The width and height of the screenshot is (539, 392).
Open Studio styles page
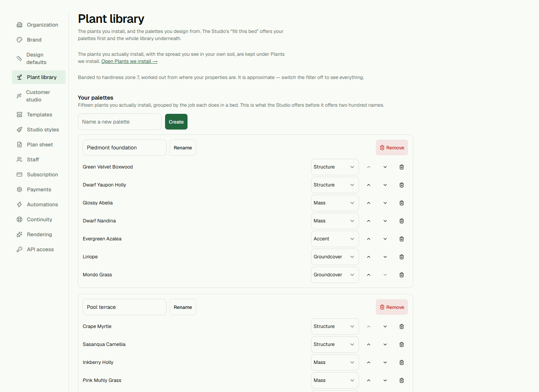[x=39, y=130]
